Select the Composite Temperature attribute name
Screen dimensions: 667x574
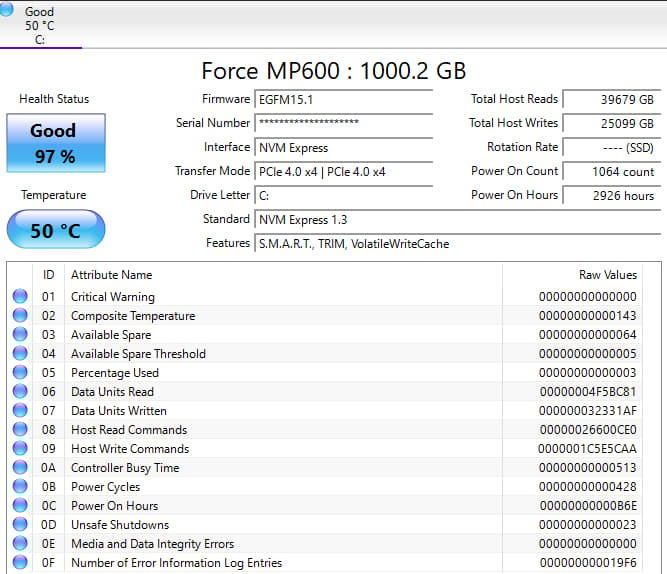pyautogui.click(x=133, y=316)
